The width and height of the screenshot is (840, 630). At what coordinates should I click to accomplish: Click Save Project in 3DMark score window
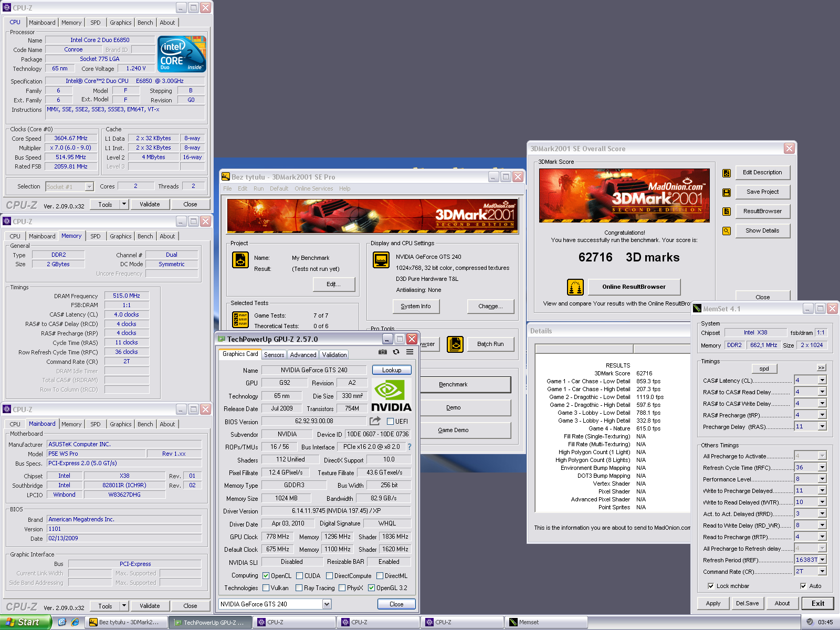(763, 192)
